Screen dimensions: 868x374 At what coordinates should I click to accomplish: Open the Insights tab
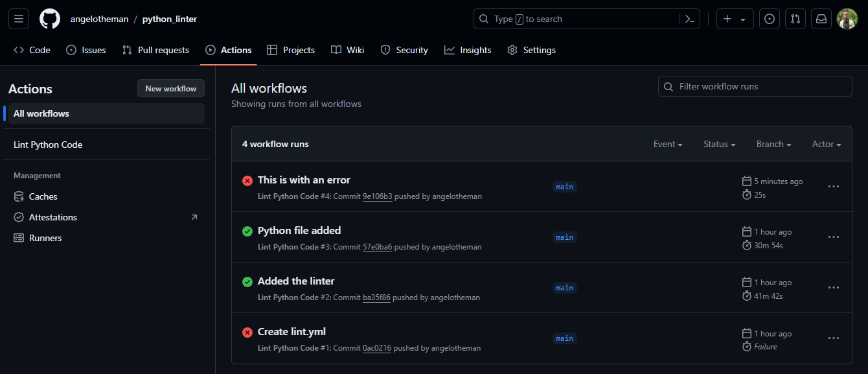click(468, 50)
